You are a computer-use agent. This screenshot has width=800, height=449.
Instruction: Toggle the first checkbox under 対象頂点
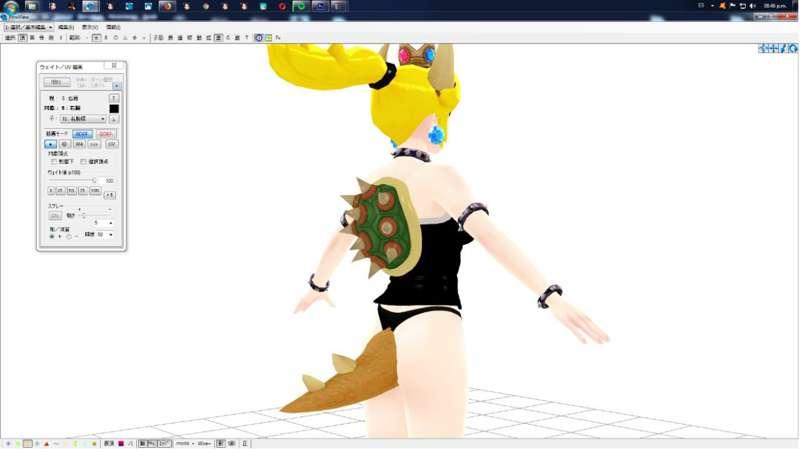pos(54,162)
